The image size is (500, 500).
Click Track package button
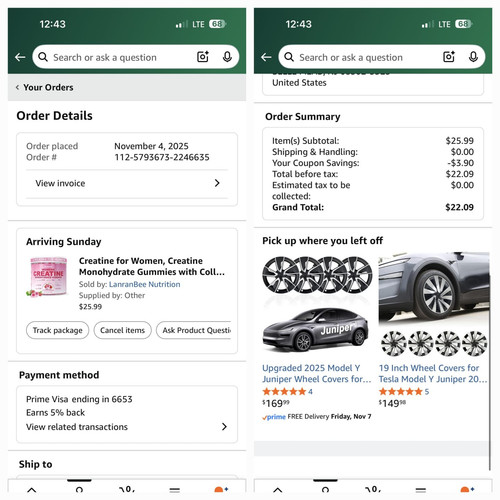click(57, 330)
